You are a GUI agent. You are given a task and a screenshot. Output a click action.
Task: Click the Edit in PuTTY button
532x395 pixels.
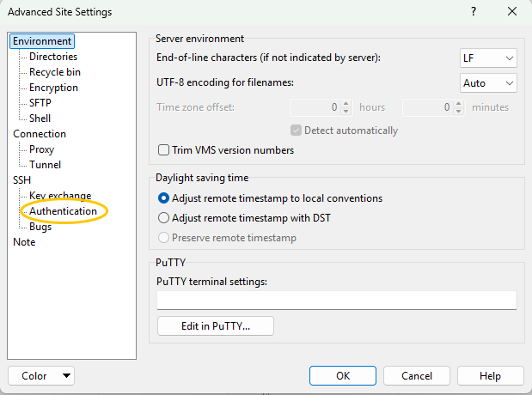point(216,326)
